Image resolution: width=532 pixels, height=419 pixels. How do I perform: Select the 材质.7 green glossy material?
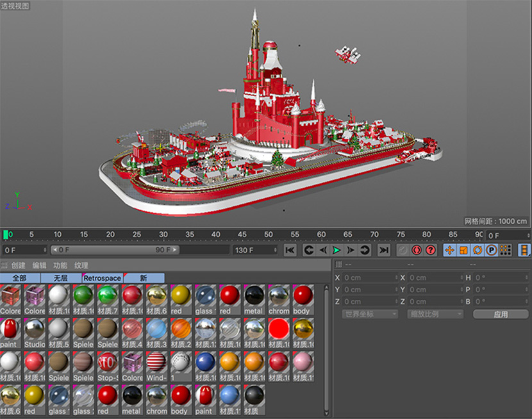tap(108, 300)
